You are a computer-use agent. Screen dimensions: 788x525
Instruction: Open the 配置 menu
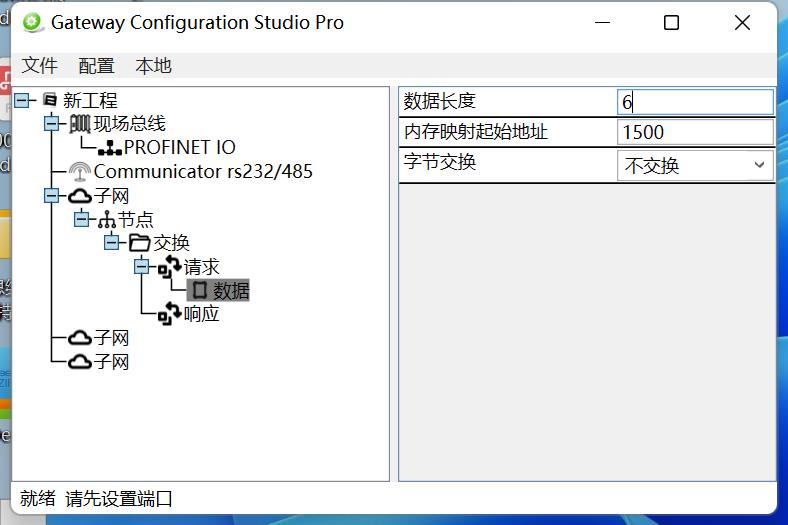click(96, 65)
